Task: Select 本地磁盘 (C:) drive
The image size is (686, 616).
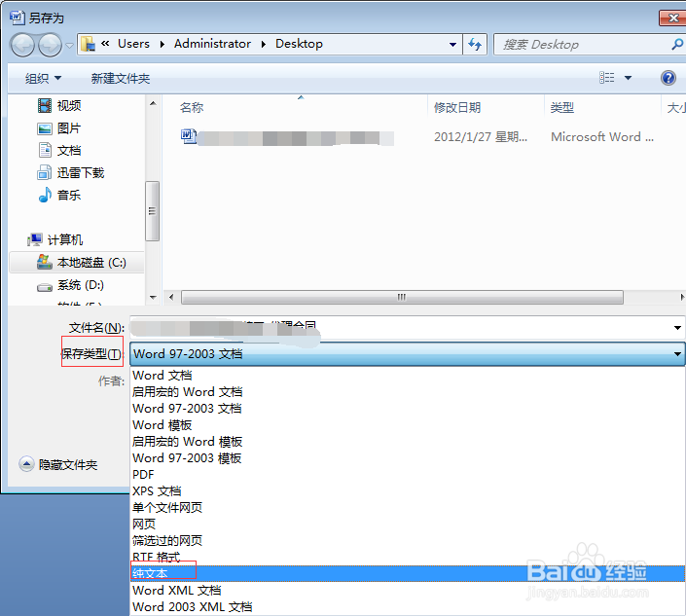Action: pyautogui.click(x=77, y=263)
